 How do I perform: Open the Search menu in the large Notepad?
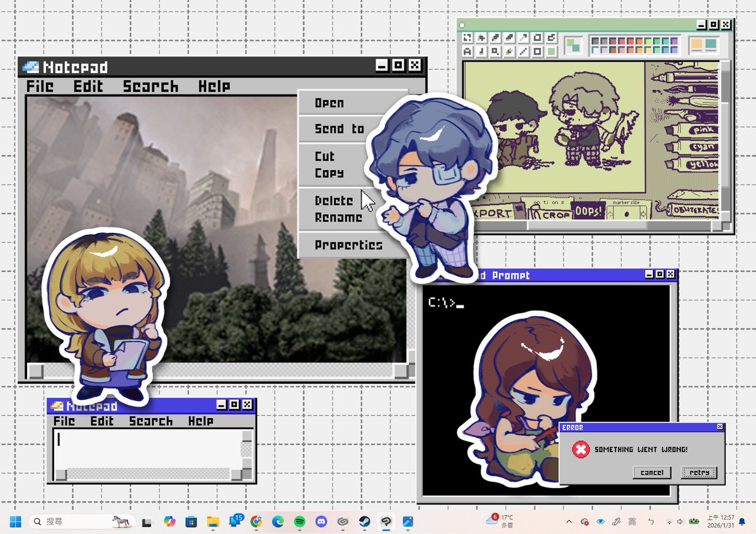pyautogui.click(x=151, y=86)
